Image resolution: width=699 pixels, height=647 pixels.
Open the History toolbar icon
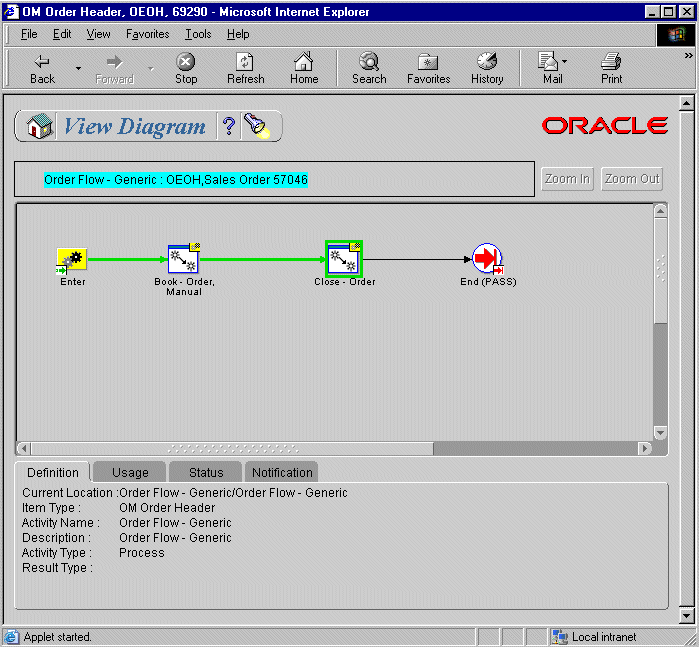point(487,62)
